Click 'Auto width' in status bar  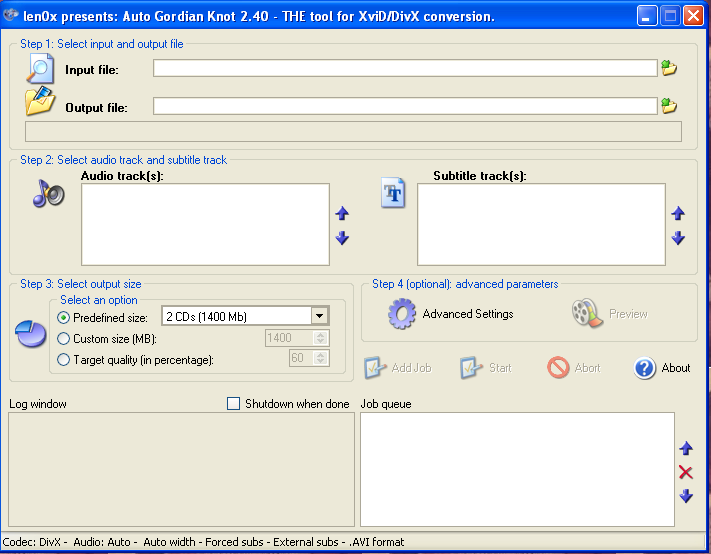tap(170, 542)
